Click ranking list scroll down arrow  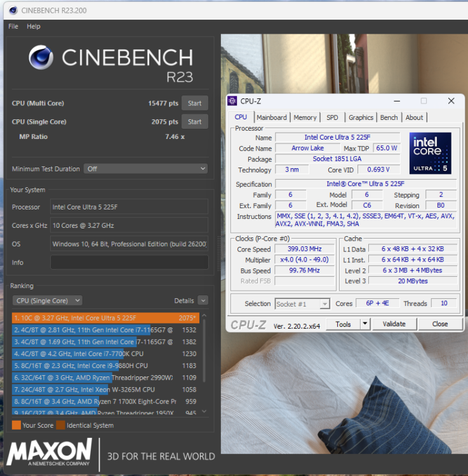204,411
